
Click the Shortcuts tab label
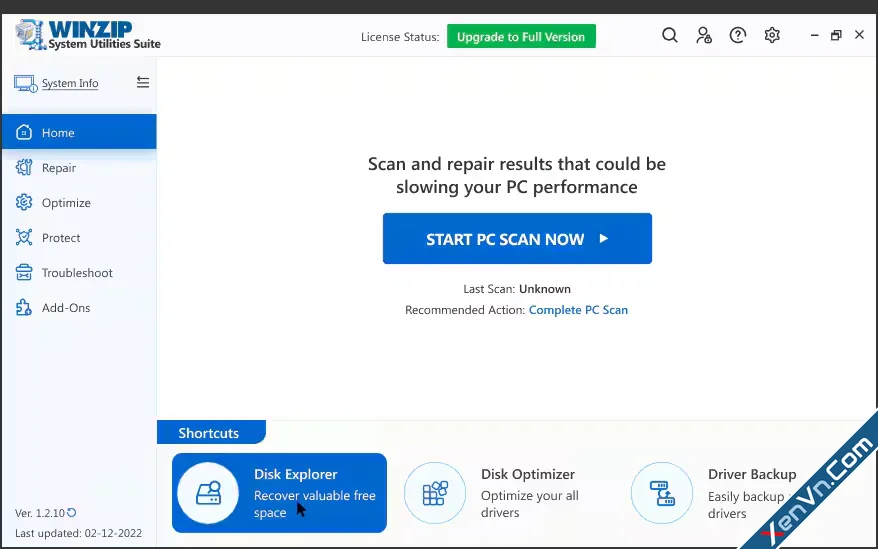pyautogui.click(x=208, y=432)
